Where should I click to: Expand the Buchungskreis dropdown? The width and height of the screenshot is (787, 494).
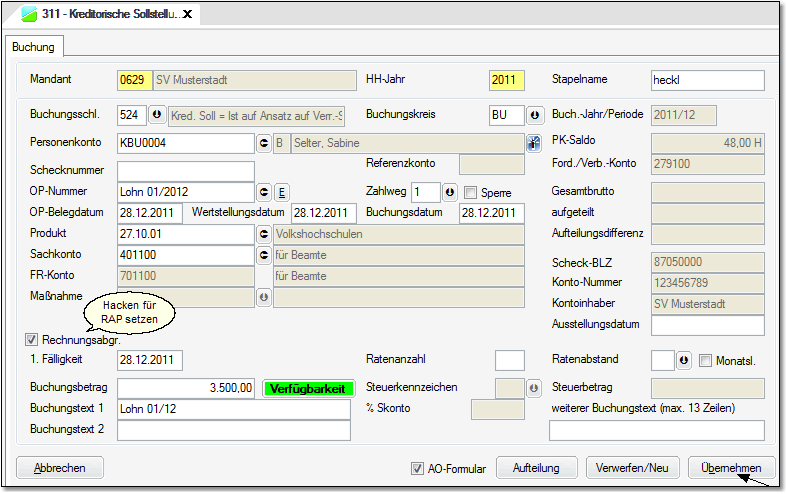(x=533, y=115)
